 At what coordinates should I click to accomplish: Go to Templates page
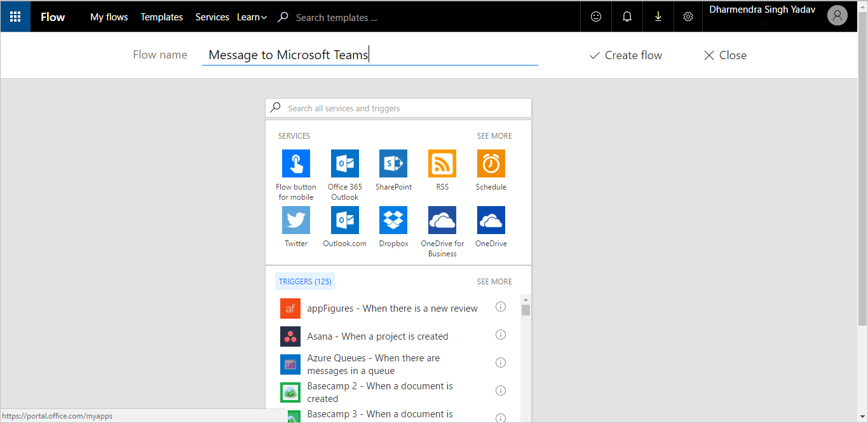161,17
